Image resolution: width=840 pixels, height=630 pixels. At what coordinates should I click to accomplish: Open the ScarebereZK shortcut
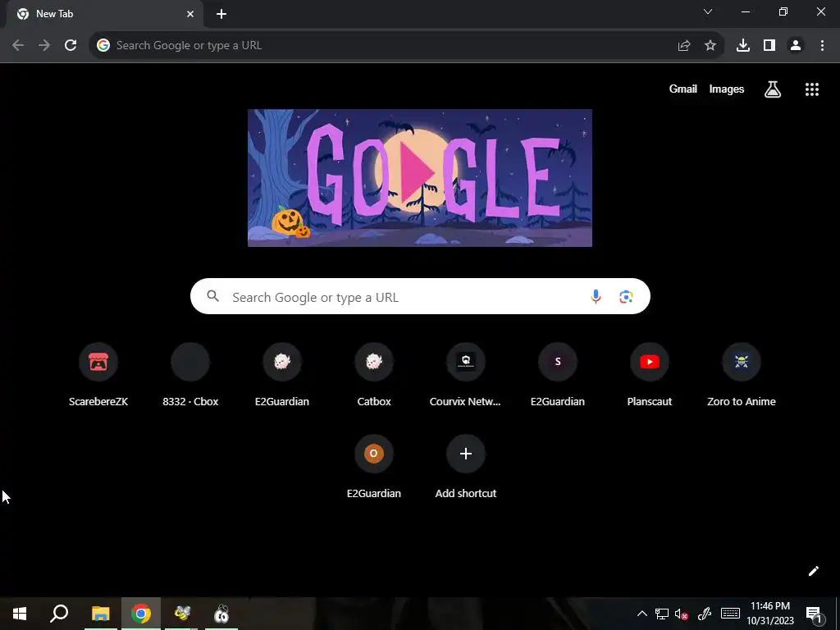[98, 374]
